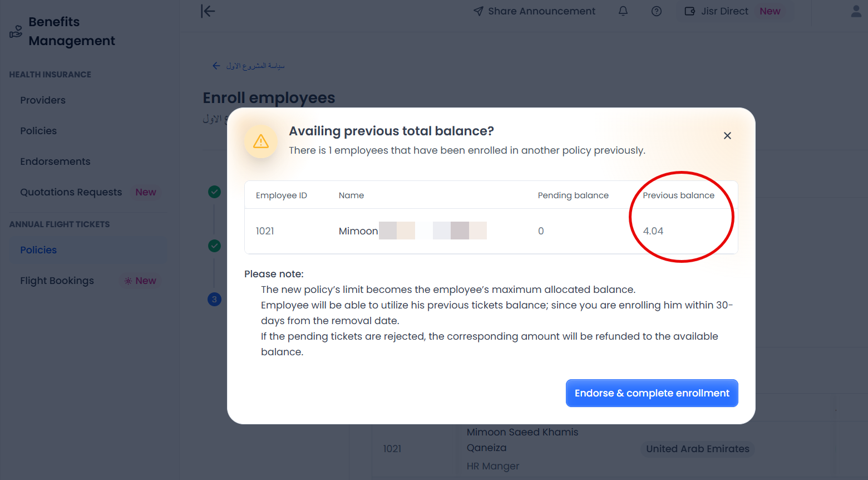Go back using the left arrow breadcrumb

216,66
